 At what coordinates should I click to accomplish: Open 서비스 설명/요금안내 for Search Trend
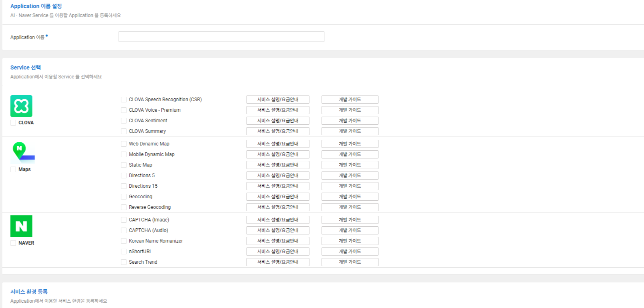[x=278, y=262]
